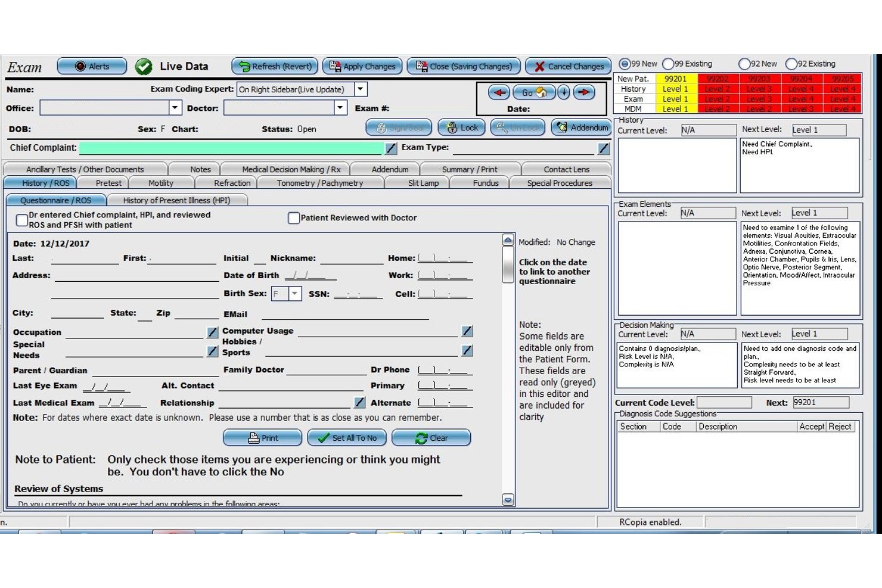Print the questionnaire
This screenshot has width=882, height=588.
point(262,438)
